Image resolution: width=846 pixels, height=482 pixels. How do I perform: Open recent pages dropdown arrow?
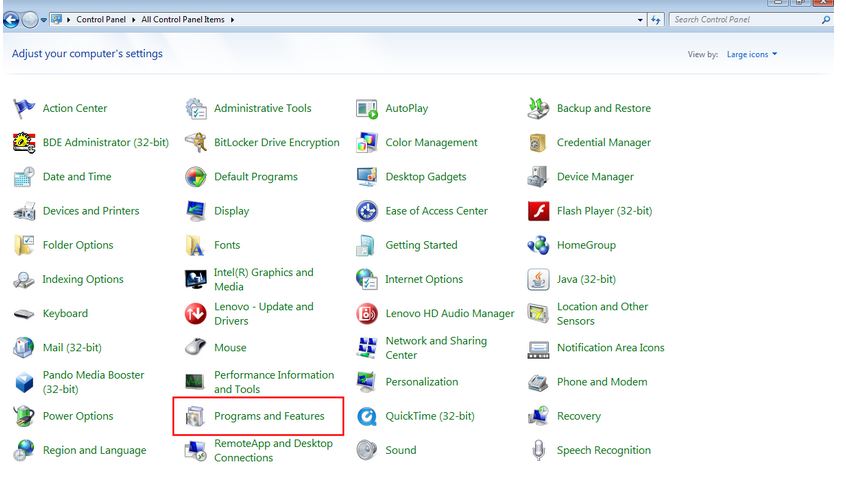point(44,20)
